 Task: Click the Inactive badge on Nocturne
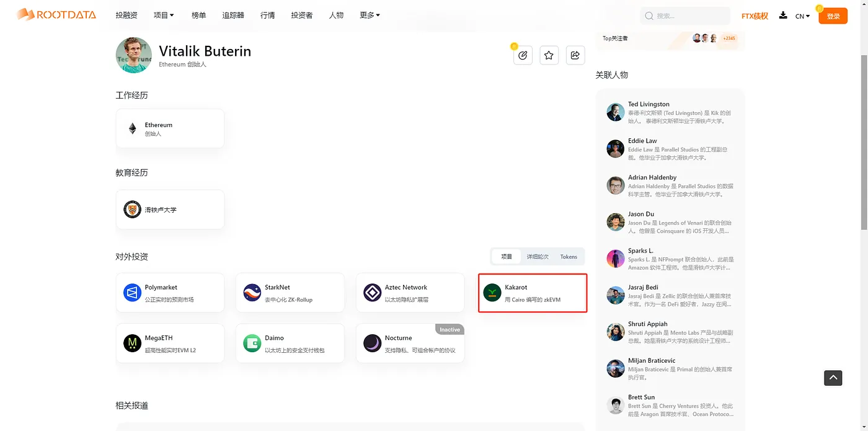click(449, 329)
